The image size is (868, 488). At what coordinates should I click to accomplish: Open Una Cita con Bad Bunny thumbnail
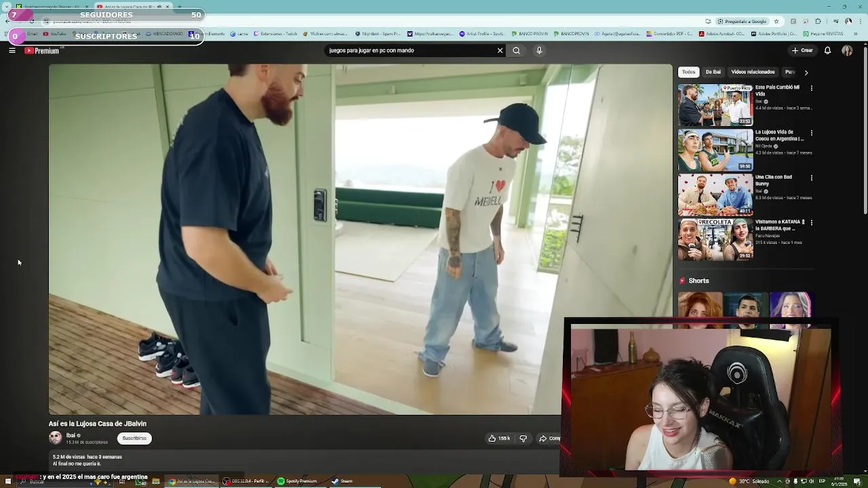click(715, 195)
